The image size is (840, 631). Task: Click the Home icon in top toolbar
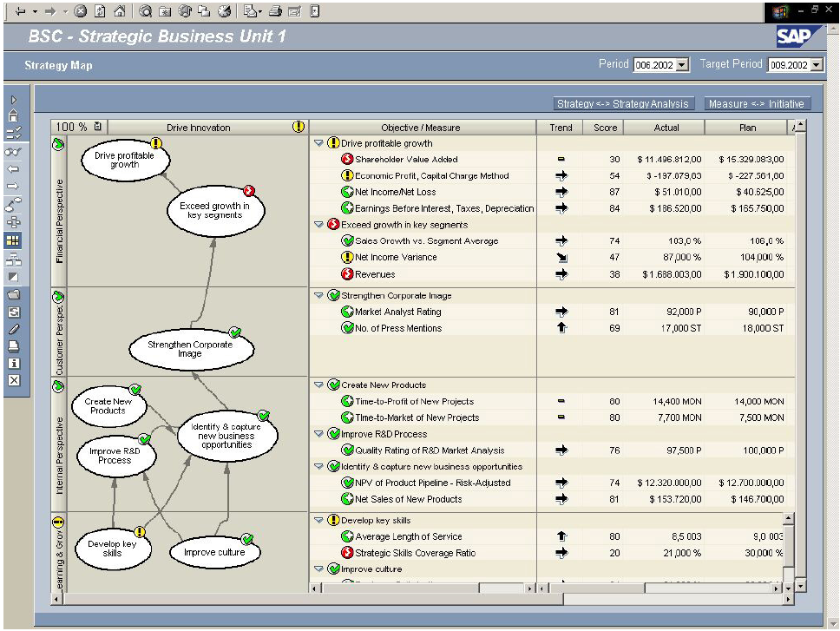coord(120,11)
